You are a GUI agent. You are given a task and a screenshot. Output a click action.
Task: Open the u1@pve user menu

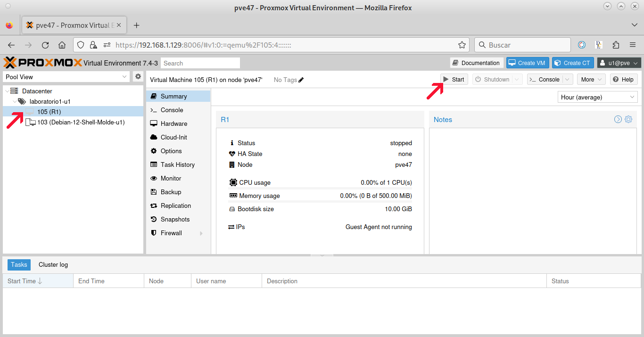coord(619,63)
